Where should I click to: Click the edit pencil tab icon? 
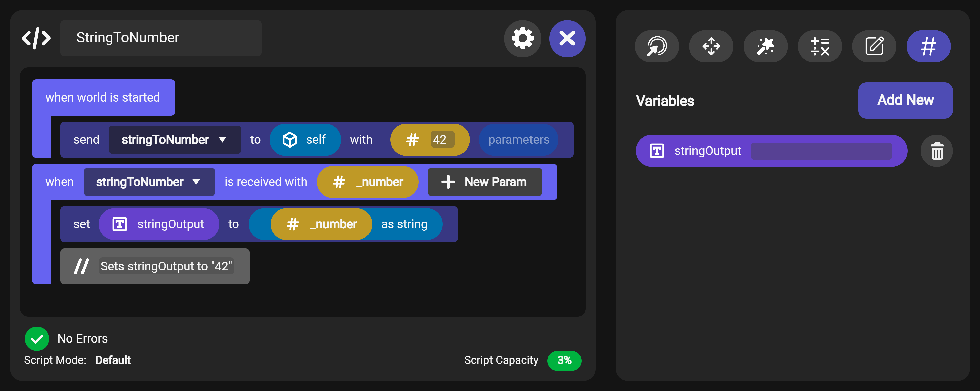[x=874, y=46]
